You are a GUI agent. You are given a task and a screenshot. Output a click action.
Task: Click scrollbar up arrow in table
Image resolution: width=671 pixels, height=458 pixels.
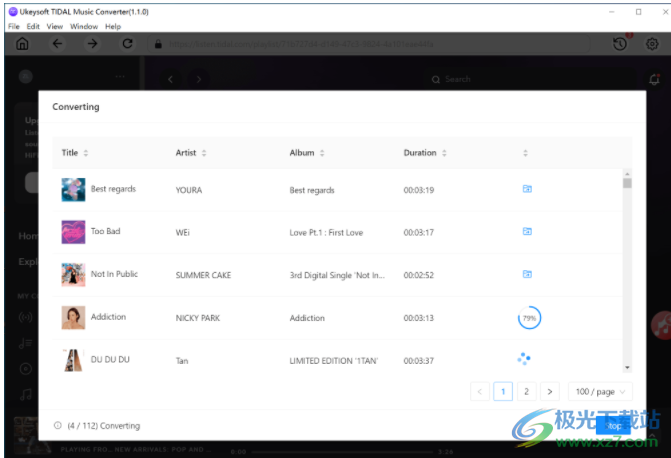pos(627,173)
